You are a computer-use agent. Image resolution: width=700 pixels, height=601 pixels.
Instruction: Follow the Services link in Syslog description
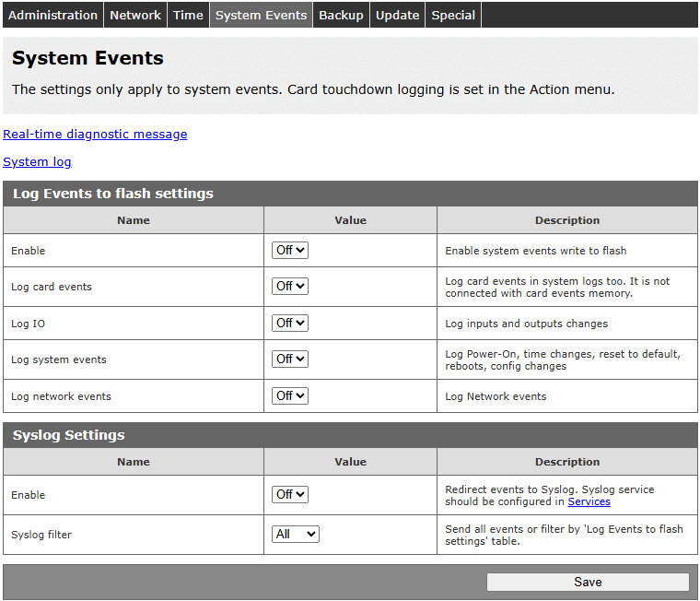point(589,501)
